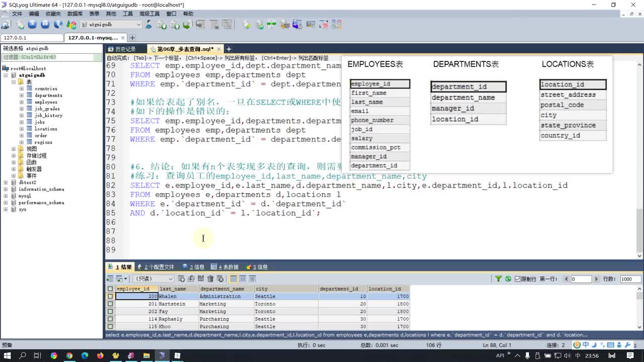Focus the 过滤器 table filter field
The image size is (644, 362).
click(51, 58)
